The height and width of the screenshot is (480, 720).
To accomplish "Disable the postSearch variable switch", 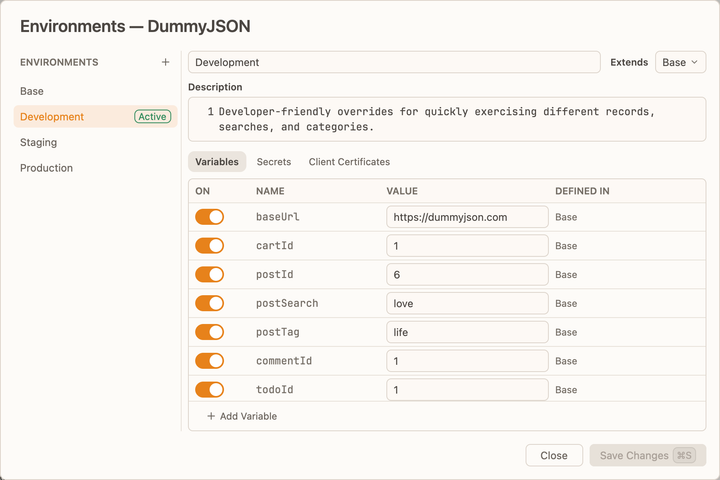I will click(209, 303).
